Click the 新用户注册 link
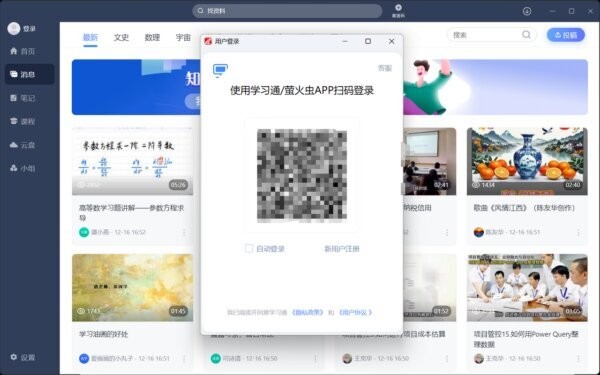Screen dimensions: 600x375 [342, 249]
